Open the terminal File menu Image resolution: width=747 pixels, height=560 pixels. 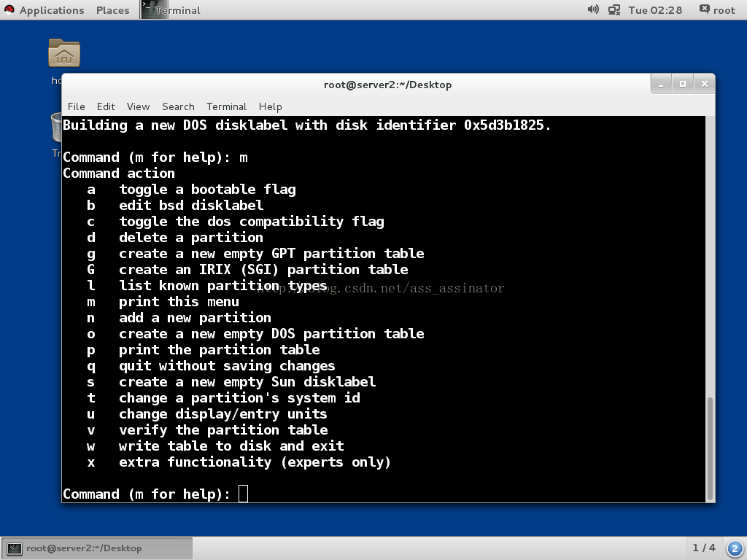coord(76,106)
